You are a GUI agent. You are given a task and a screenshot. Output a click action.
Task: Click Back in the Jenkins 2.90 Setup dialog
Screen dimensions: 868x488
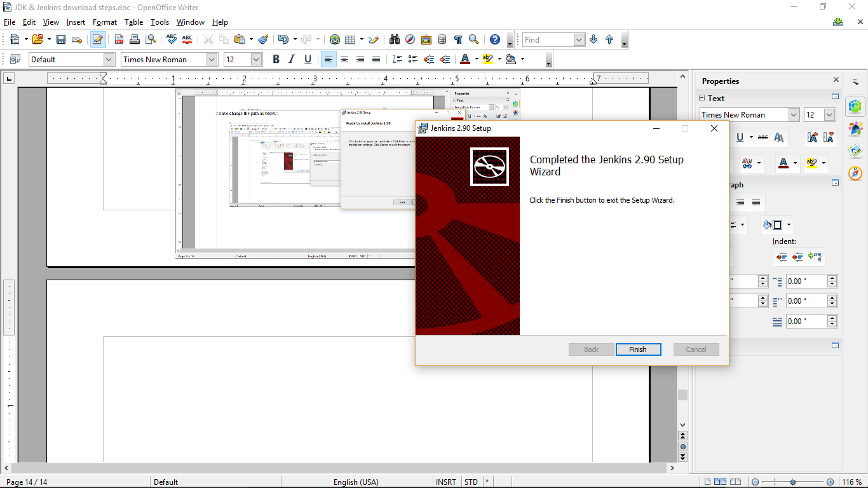click(591, 349)
